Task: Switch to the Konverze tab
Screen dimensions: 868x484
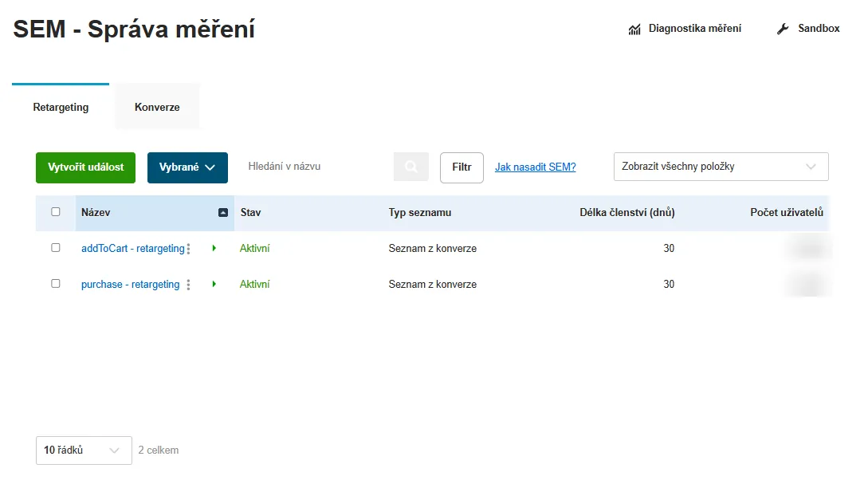Action: tap(157, 107)
